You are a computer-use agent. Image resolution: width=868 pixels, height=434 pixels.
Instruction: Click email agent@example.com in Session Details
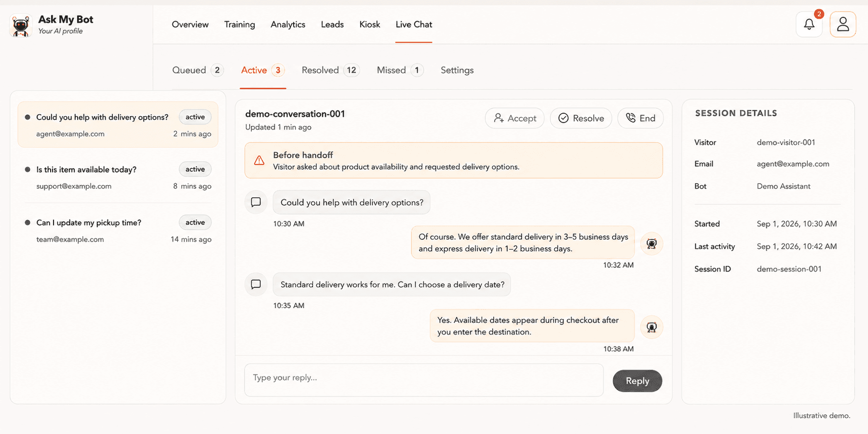tap(793, 164)
